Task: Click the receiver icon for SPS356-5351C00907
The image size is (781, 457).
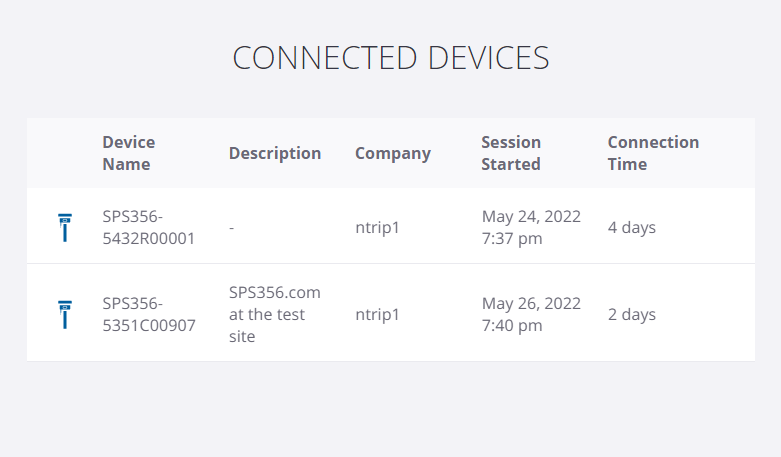Action: tap(65, 314)
